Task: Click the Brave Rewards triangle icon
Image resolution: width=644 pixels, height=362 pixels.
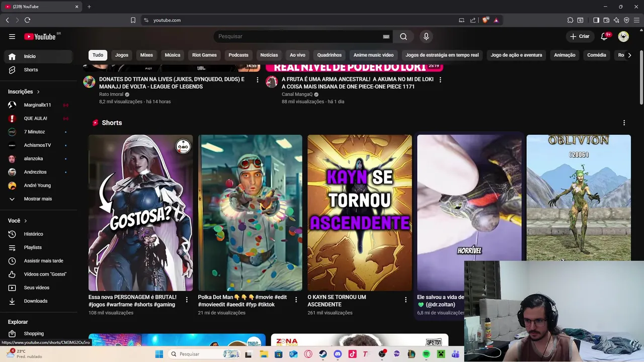Action: (496, 20)
